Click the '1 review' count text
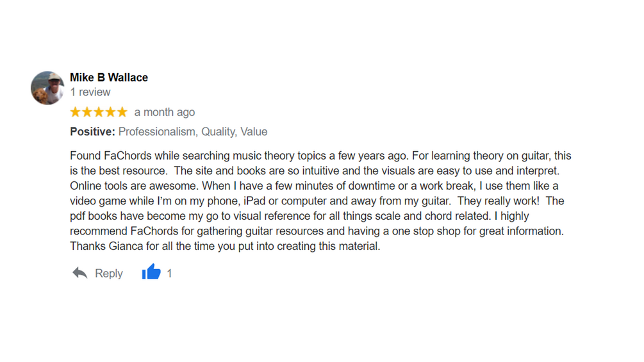The image size is (644, 362). (x=90, y=92)
